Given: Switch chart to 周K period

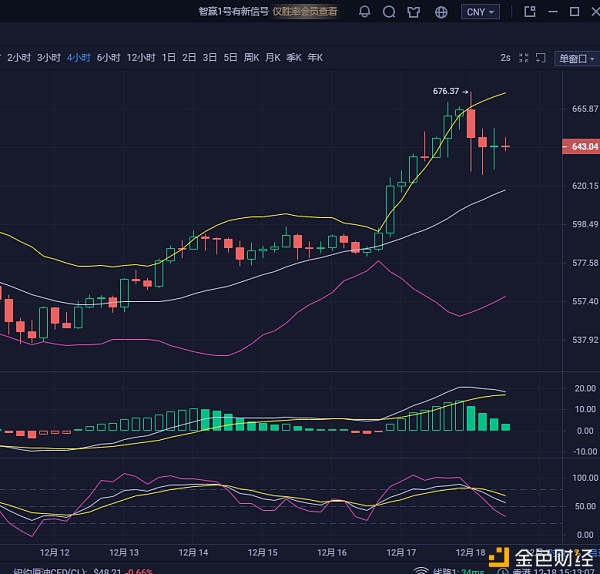Looking at the screenshot, I should point(251,58).
